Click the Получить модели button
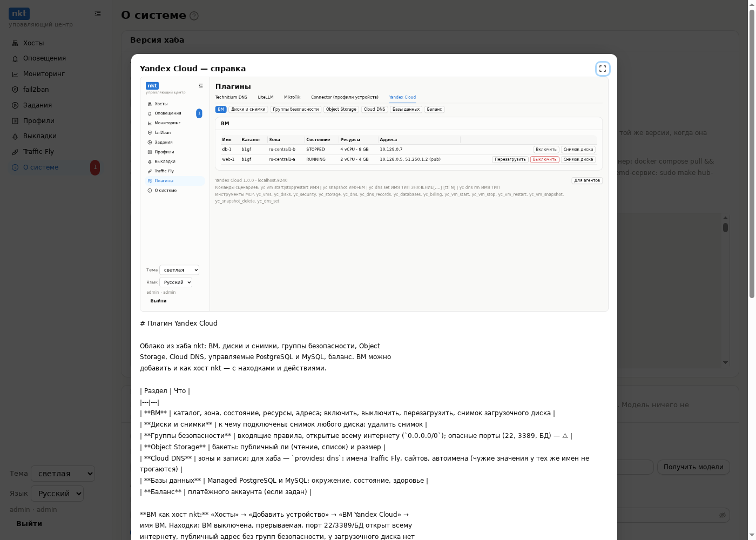The height and width of the screenshot is (540, 756). [x=693, y=467]
